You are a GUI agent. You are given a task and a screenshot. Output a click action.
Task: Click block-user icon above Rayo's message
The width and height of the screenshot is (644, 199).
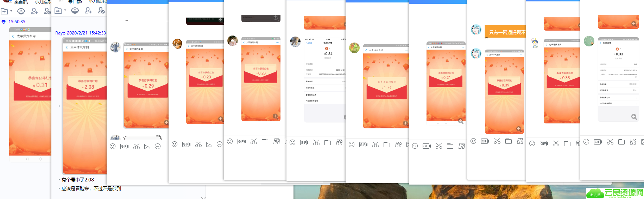tap(101, 11)
